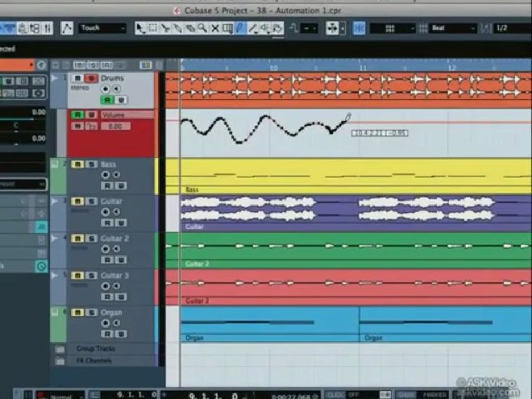
Task: Solo the Bass track
Action: tap(91, 165)
